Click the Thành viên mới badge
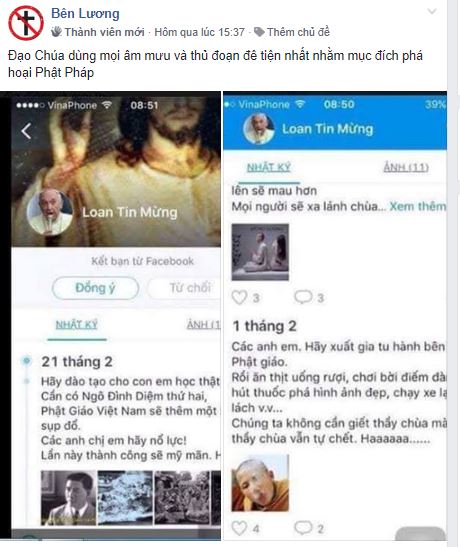This screenshot has width=460, height=547. (98, 32)
